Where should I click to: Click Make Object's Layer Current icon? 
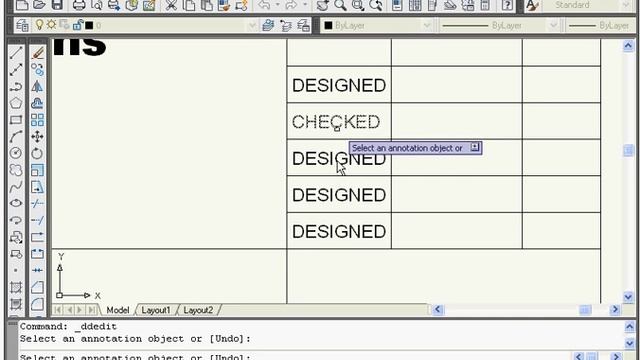[x=268, y=26]
